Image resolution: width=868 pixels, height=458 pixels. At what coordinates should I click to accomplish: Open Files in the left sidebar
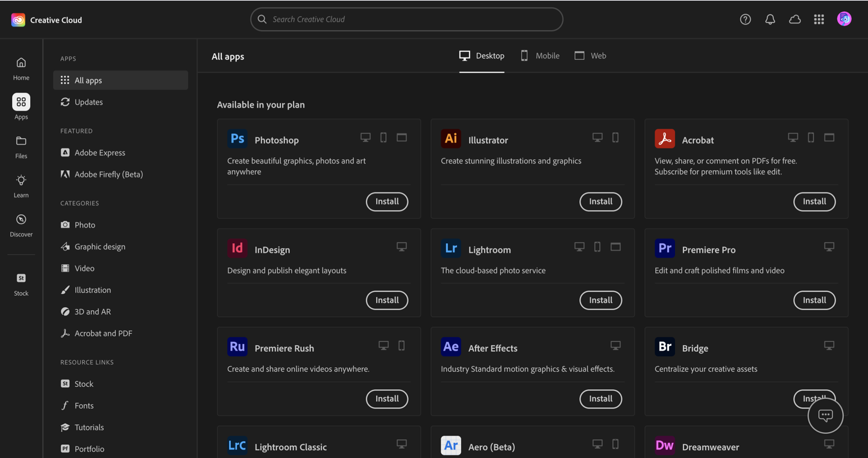(x=21, y=147)
